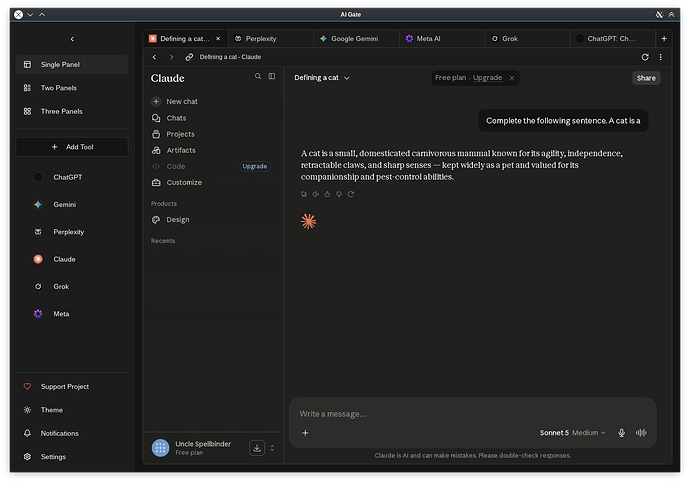Open Perplexity from the sidebar tools
This screenshot has height=484, width=690.
[x=68, y=232]
